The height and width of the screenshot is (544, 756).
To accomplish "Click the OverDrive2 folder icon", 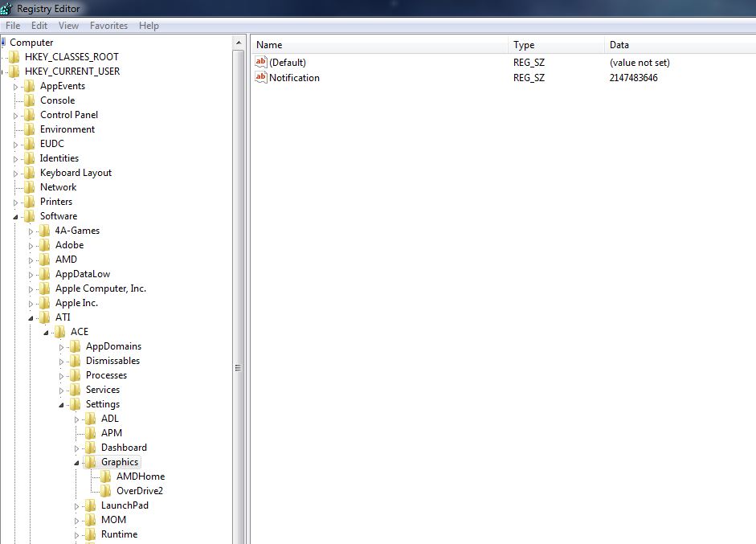I will 106,491.
